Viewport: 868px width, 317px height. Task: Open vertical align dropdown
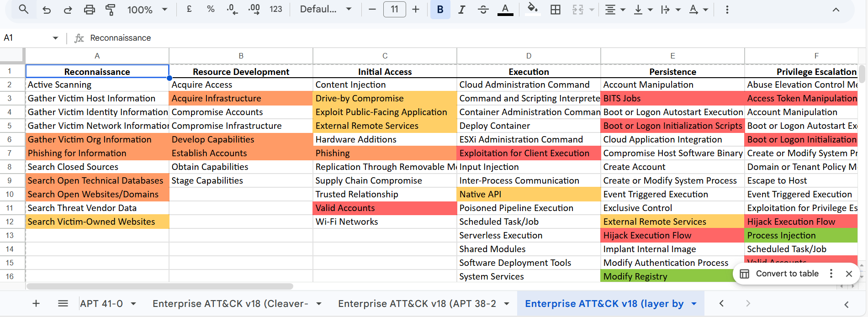[643, 10]
